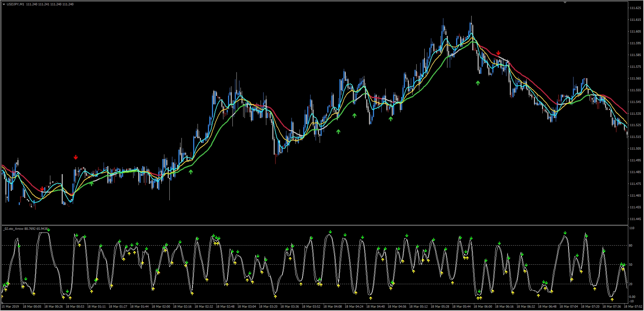Click the gray chart shift marker at chart top
The height and width of the screenshot is (311, 644).
click(x=565, y=2)
